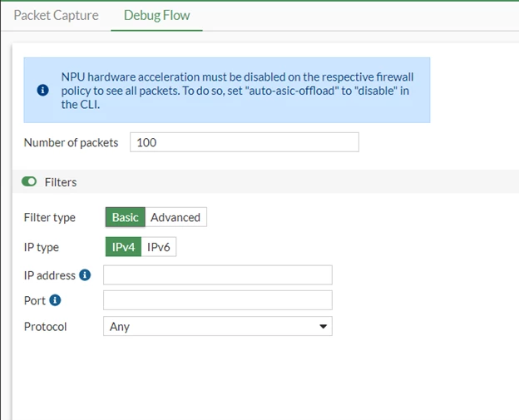This screenshot has width=519, height=420.
Task: Click the IP type label
Action: click(x=42, y=247)
